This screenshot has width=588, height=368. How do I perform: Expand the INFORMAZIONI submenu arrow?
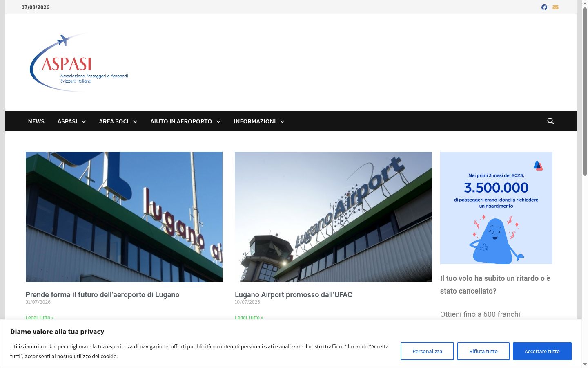(x=282, y=121)
